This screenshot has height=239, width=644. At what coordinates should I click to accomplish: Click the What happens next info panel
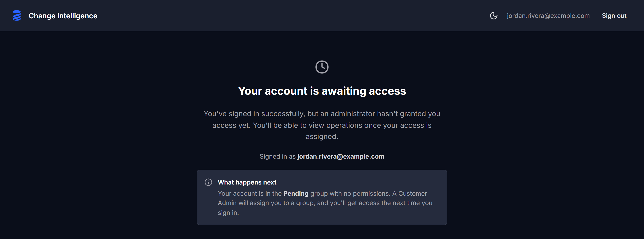pyautogui.click(x=322, y=197)
